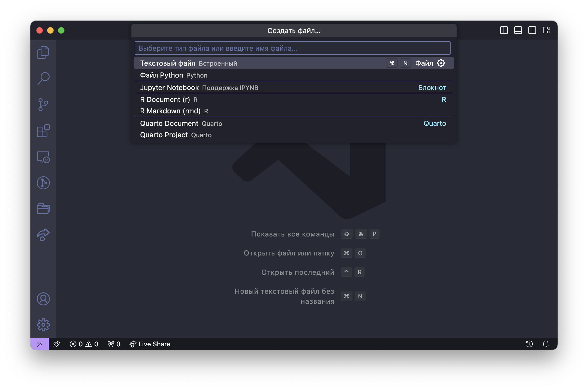Maximize the window with the green button
The width and height of the screenshot is (588, 390).
[x=61, y=30]
